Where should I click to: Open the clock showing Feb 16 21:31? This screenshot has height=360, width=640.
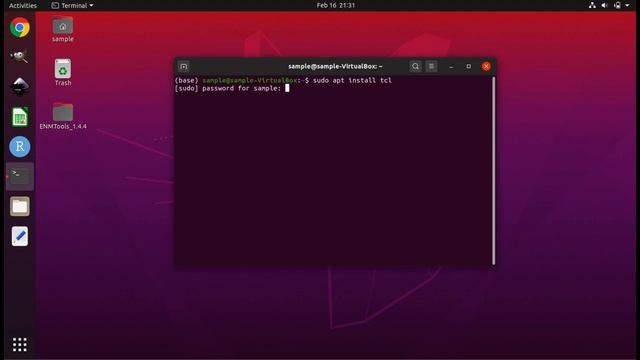coord(336,5)
